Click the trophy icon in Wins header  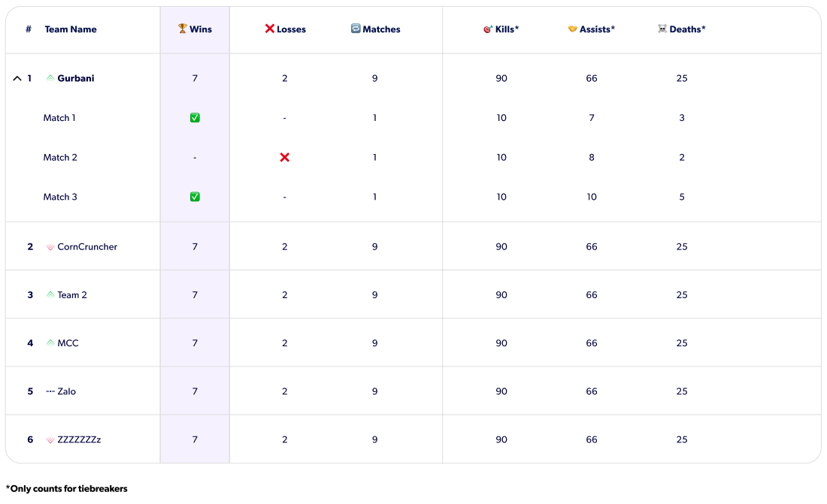(x=183, y=29)
